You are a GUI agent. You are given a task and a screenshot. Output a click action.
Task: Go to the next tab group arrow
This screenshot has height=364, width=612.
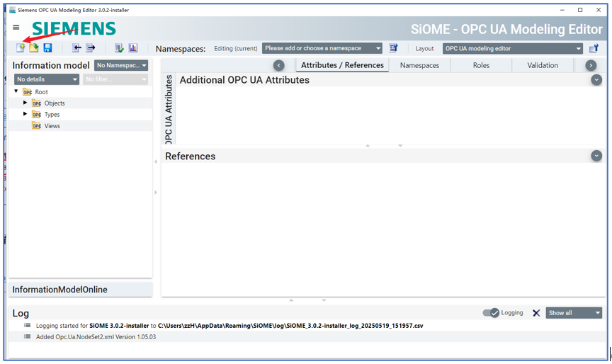coord(591,65)
